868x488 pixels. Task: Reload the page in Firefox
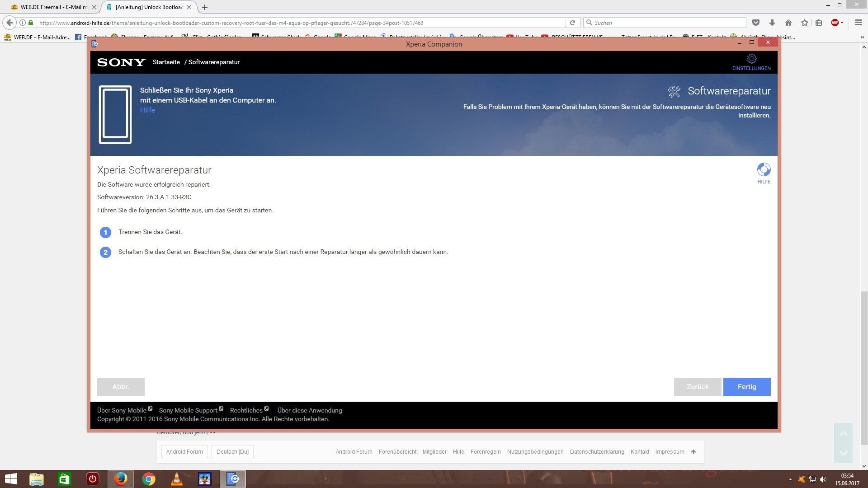tap(572, 23)
